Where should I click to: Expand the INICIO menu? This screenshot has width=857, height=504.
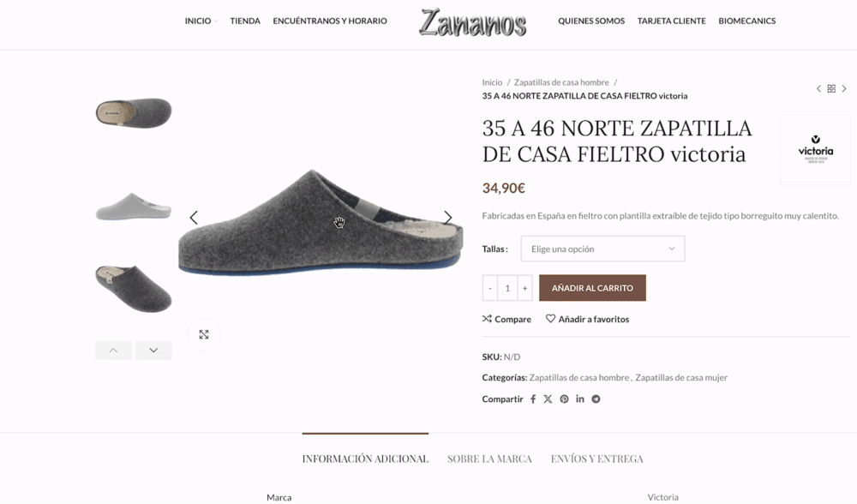(x=201, y=21)
